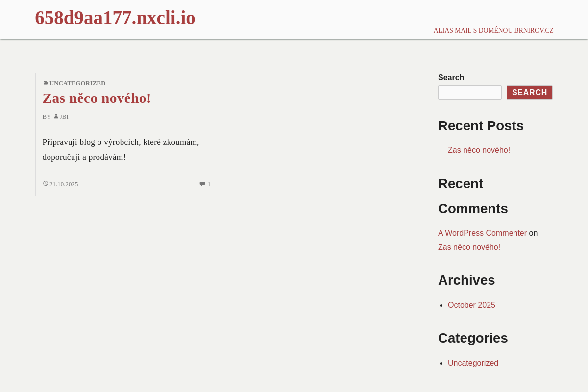
Task: Open the Alias mail s doménou brnirov.cz menu item
Action: click(x=493, y=30)
